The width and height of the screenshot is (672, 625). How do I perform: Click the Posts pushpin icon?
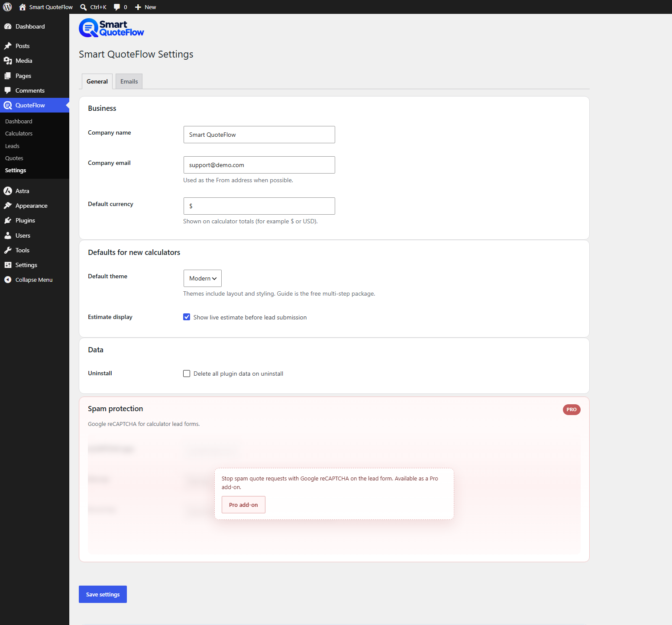tap(8, 46)
